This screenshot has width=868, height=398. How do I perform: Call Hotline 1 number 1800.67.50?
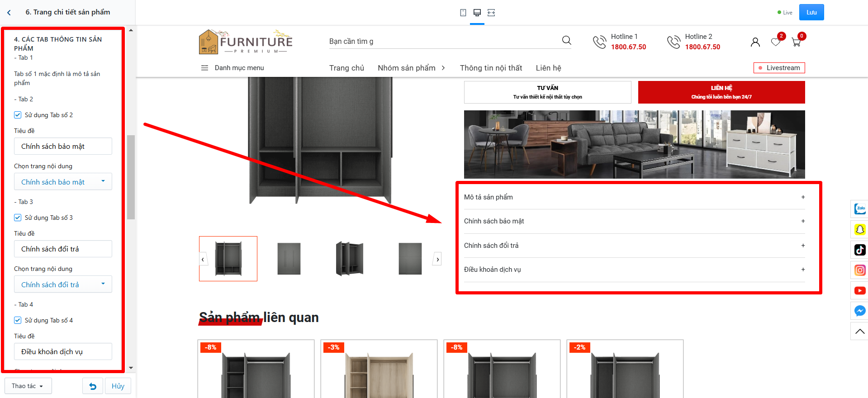[x=628, y=47]
